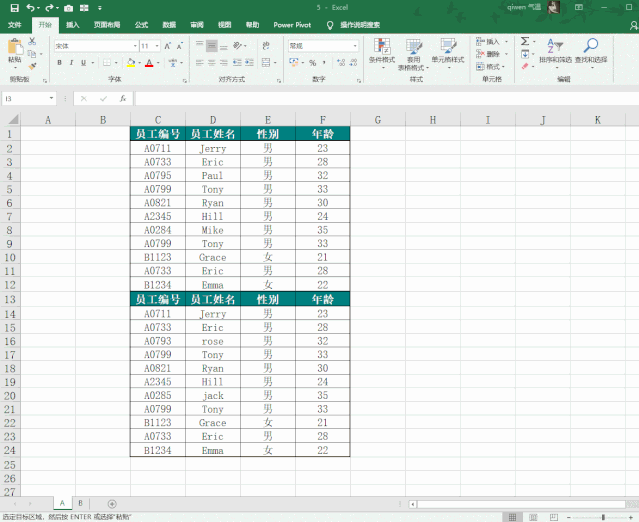
Task: Toggle underline formatting
Action: 83,63
